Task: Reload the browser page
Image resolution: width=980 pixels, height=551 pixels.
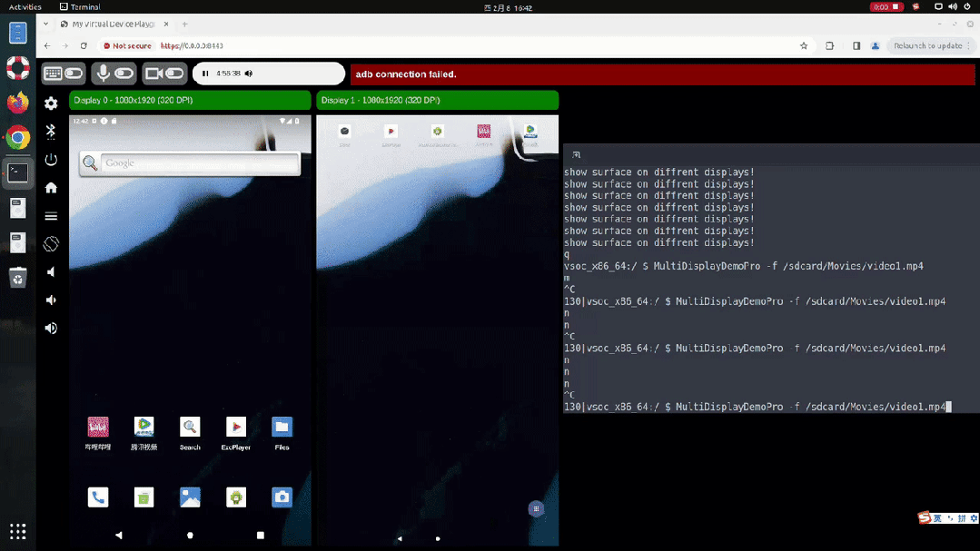Action: coord(84,45)
